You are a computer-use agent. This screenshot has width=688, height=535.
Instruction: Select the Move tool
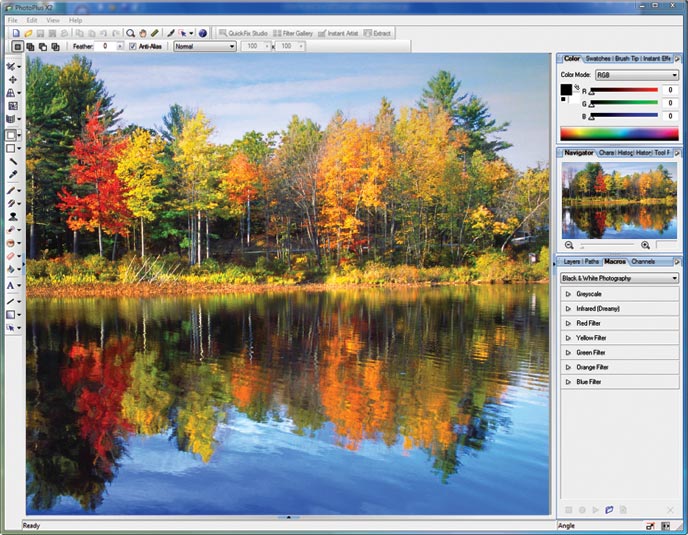click(x=12, y=79)
